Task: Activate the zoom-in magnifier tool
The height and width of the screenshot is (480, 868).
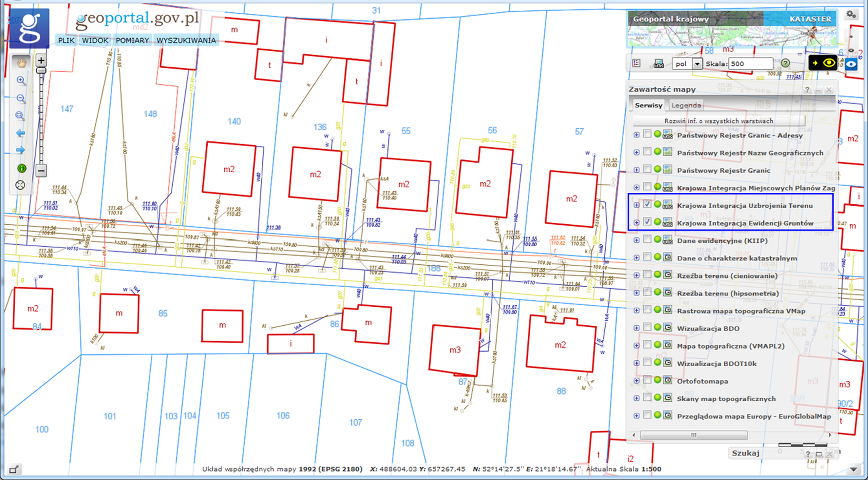Action: pos(21,80)
